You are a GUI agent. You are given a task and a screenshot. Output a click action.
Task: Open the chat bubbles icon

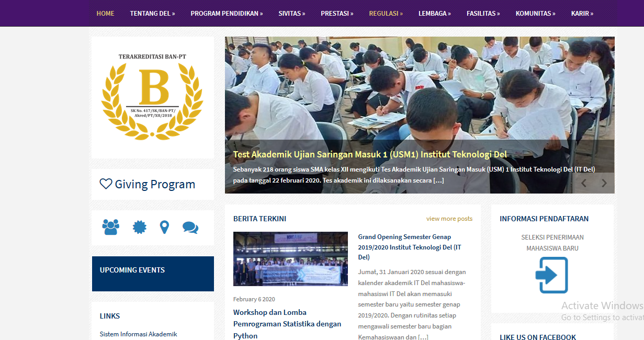[x=190, y=228]
